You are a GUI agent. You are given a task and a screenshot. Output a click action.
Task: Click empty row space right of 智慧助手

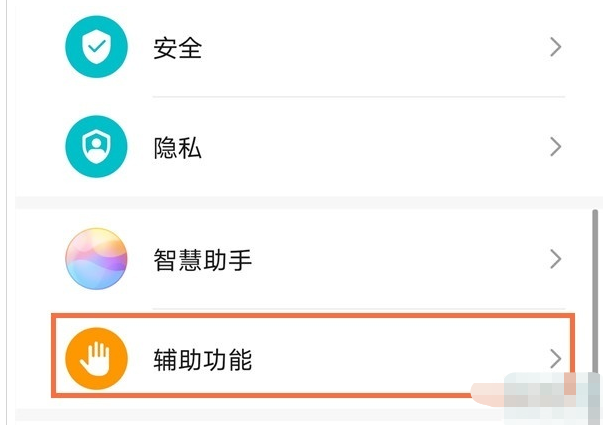click(400, 260)
